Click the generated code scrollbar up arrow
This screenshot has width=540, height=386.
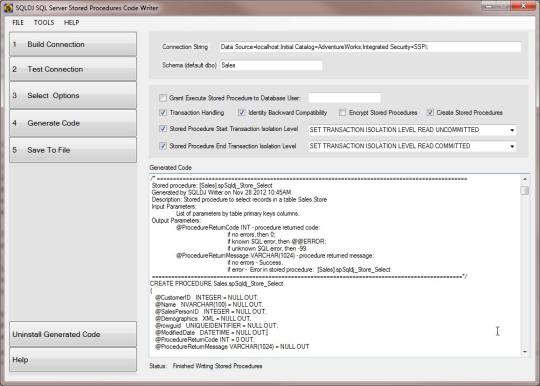pos(525,179)
